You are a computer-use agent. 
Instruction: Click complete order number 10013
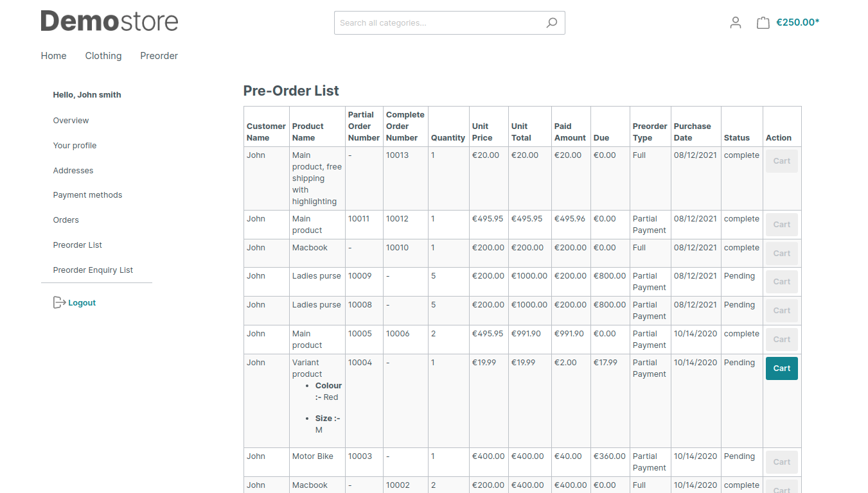click(x=397, y=155)
